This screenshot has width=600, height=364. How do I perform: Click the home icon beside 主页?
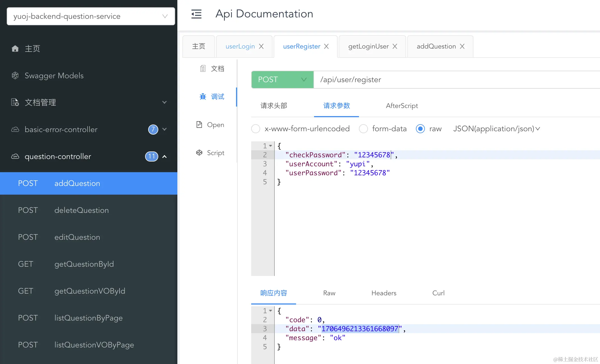click(15, 49)
